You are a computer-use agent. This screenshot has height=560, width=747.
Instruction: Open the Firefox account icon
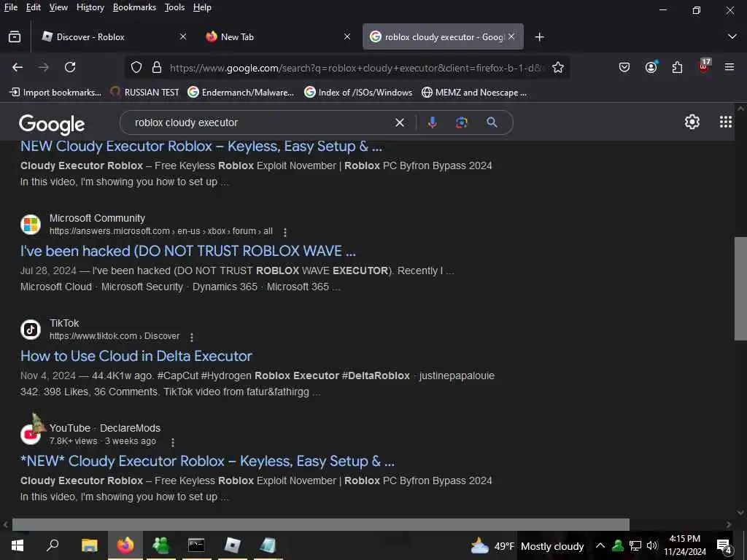(x=651, y=67)
